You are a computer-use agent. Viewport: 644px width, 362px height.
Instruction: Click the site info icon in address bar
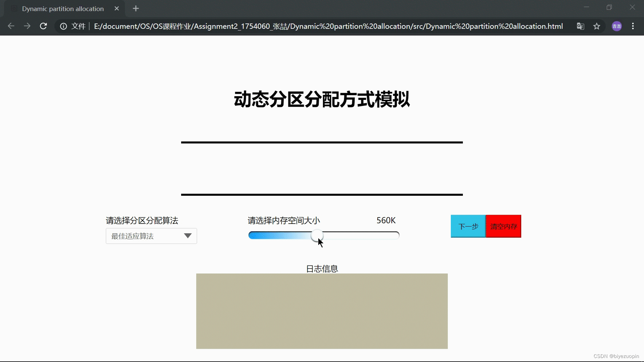tap(63, 26)
